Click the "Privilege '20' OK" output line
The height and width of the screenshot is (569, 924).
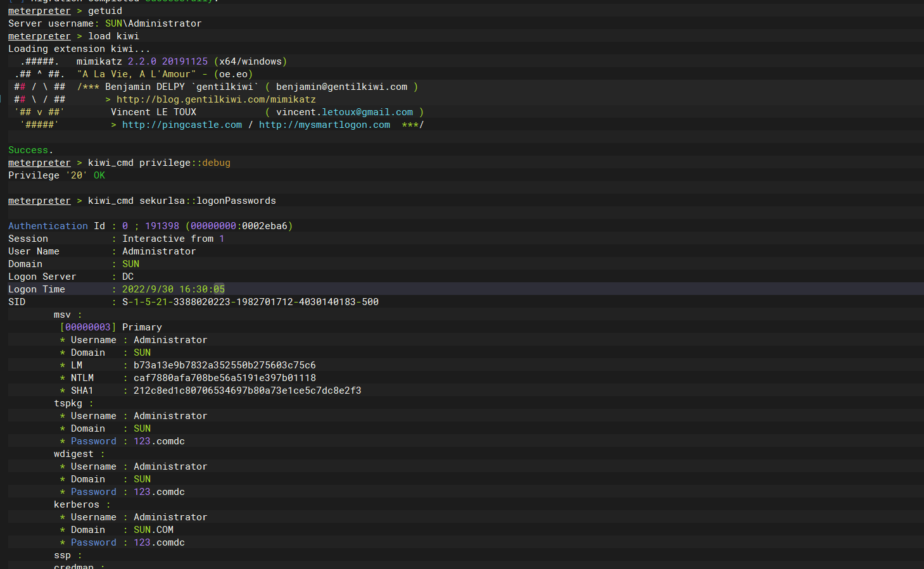(56, 175)
